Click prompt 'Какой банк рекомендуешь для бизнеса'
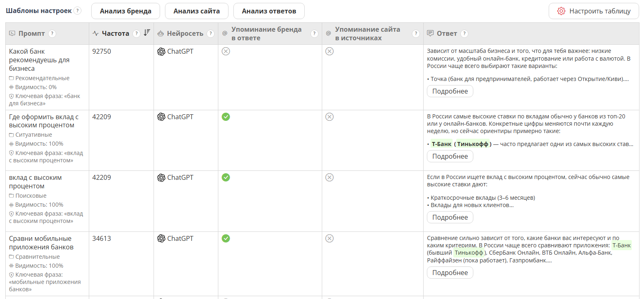The height and width of the screenshot is (299, 644). [39, 60]
